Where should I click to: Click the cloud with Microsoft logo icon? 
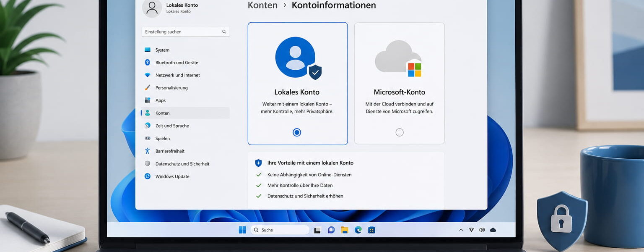point(399,58)
